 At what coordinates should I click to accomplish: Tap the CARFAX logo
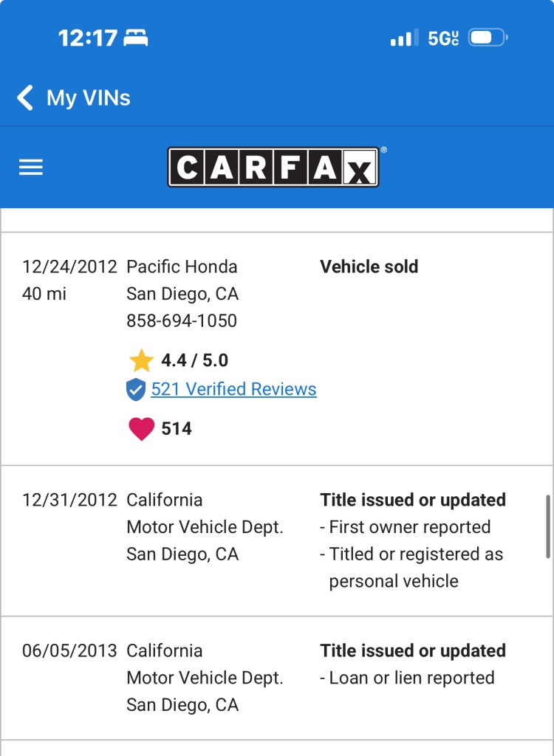[x=273, y=167]
